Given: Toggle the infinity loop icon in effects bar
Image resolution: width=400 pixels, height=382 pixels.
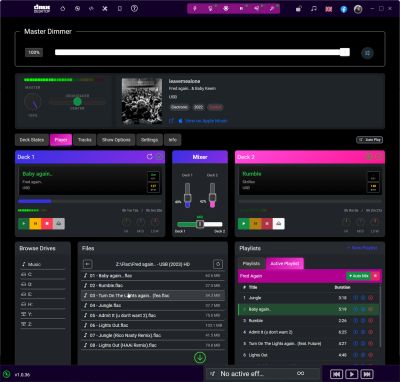Looking at the screenshot, I should pos(300,374).
